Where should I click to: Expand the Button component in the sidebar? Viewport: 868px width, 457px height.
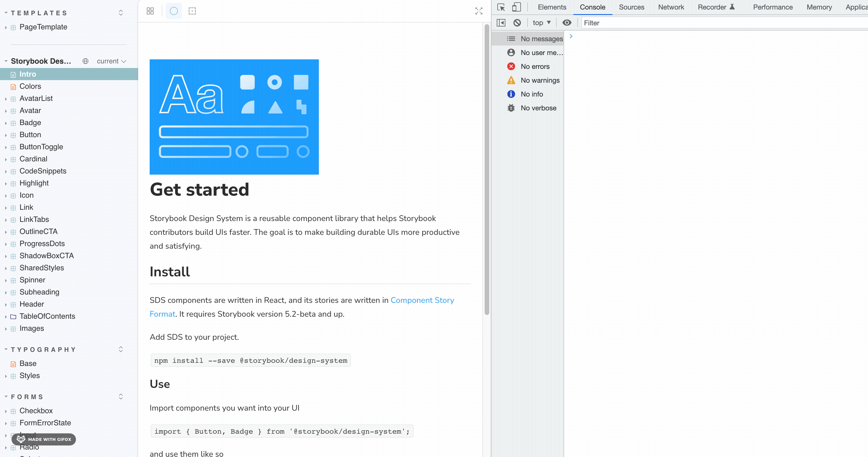(7, 135)
